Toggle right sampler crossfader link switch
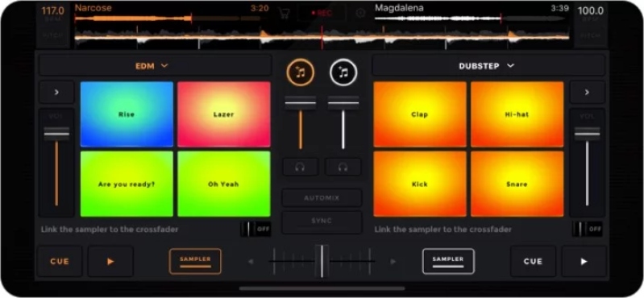This screenshot has width=644, height=298. pos(588,229)
